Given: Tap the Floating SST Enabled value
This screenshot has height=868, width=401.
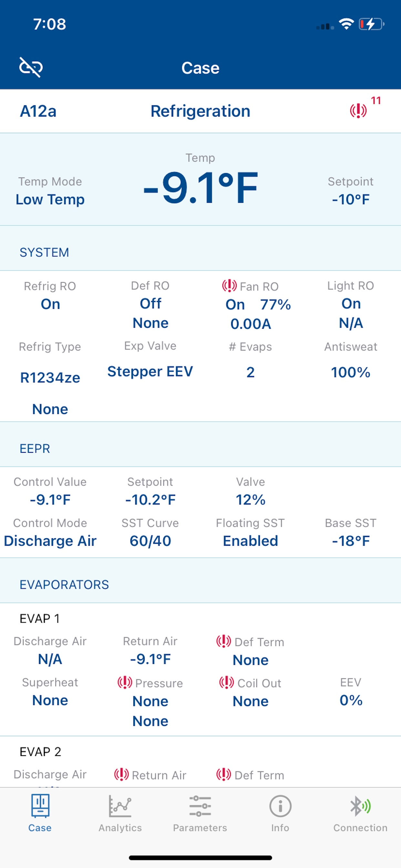Looking at the screenshot, I should [250, 541].
